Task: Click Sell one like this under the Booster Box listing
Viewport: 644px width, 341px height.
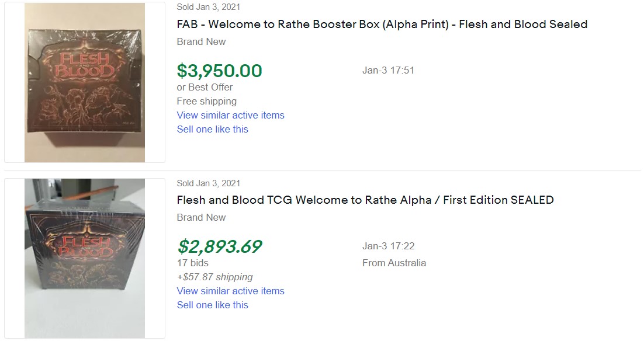Action: pyautogui.click(x=212, y=130)
